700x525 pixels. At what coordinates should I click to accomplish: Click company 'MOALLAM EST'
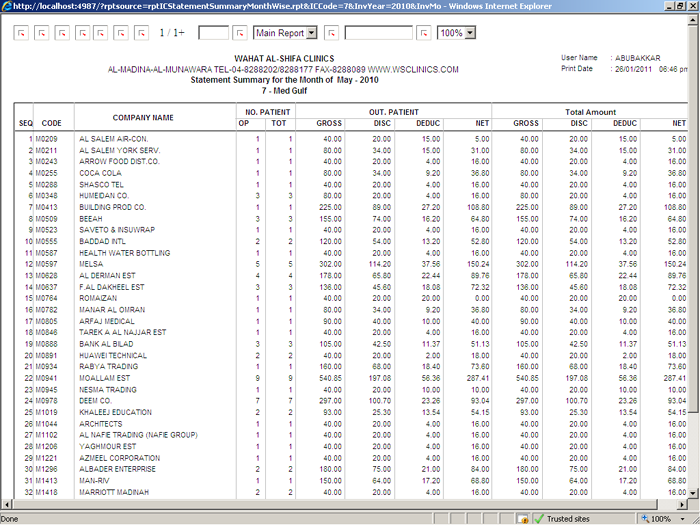click(104, 378)
